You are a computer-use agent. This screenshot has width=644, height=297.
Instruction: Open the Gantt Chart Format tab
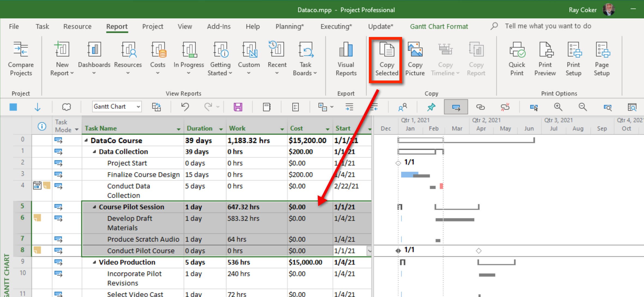point(439,26)
